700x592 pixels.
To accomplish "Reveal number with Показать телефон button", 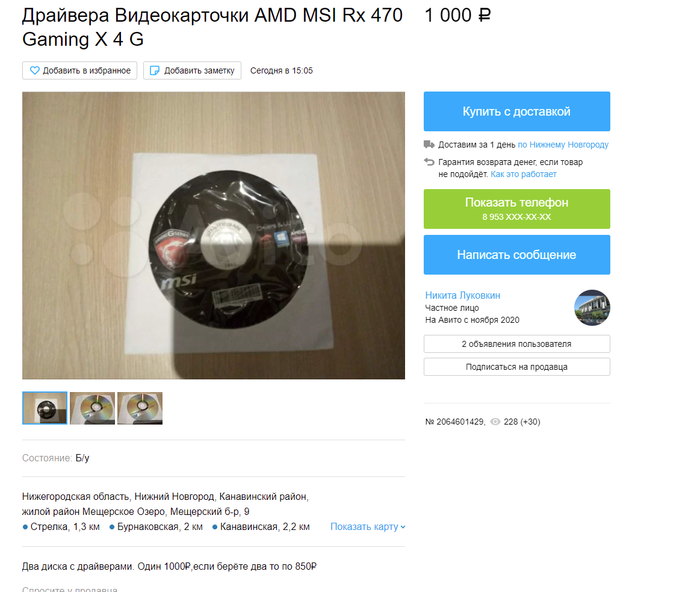I will click(517, 209).
